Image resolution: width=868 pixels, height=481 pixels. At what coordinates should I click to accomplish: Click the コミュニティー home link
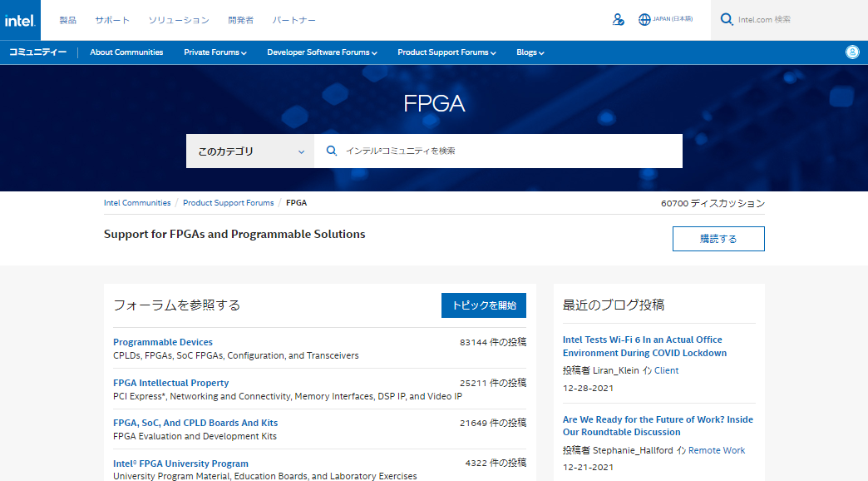click(37, 52)
